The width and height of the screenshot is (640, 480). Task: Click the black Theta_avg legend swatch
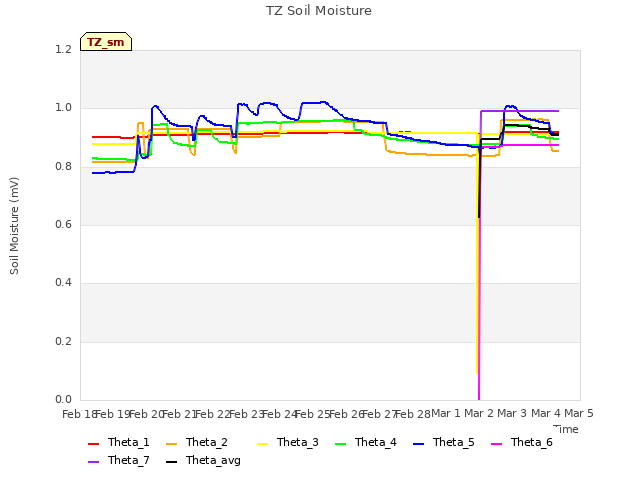(171, 462)
